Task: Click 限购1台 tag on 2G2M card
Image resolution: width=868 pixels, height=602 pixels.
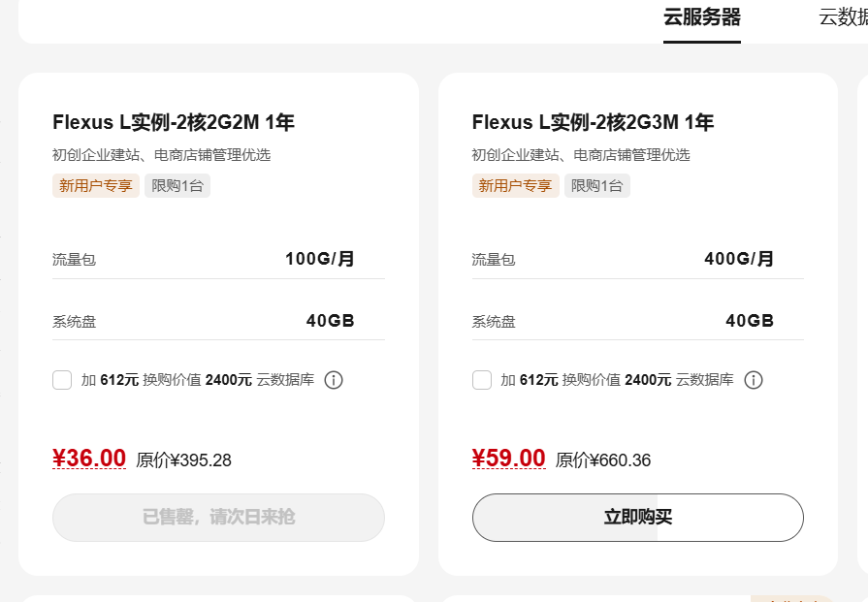Action: (177, 186)
